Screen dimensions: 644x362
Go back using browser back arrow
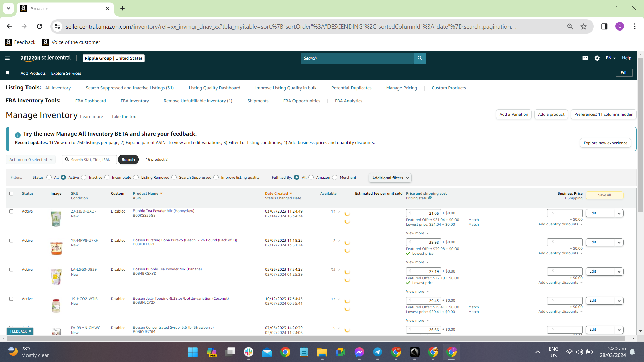(x=9, y=26)
